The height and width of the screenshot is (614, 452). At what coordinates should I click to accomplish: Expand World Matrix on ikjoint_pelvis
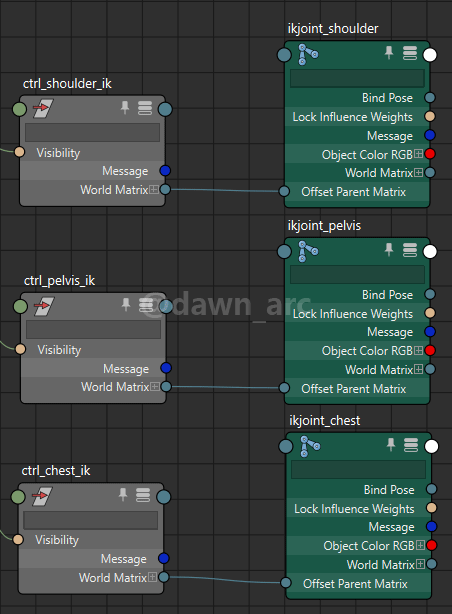tap(418, 369)
